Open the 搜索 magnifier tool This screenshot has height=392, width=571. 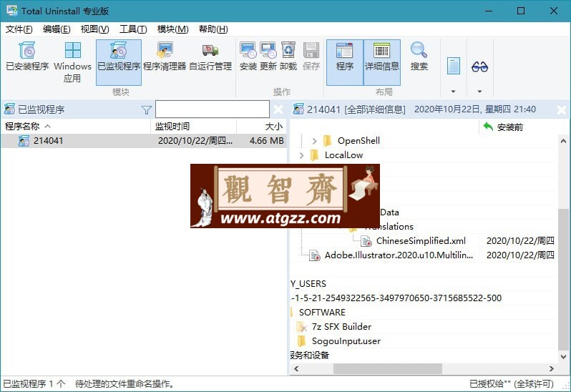coord(419,57)
